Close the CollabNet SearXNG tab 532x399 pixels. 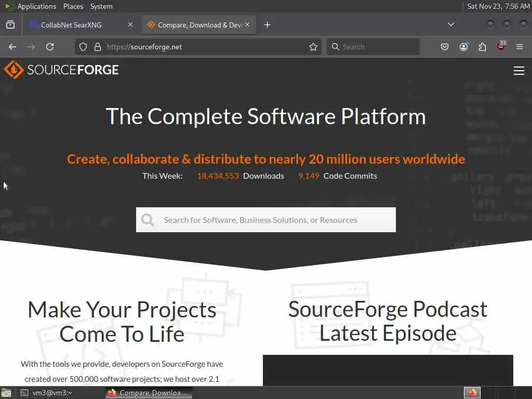pos(130,24)
